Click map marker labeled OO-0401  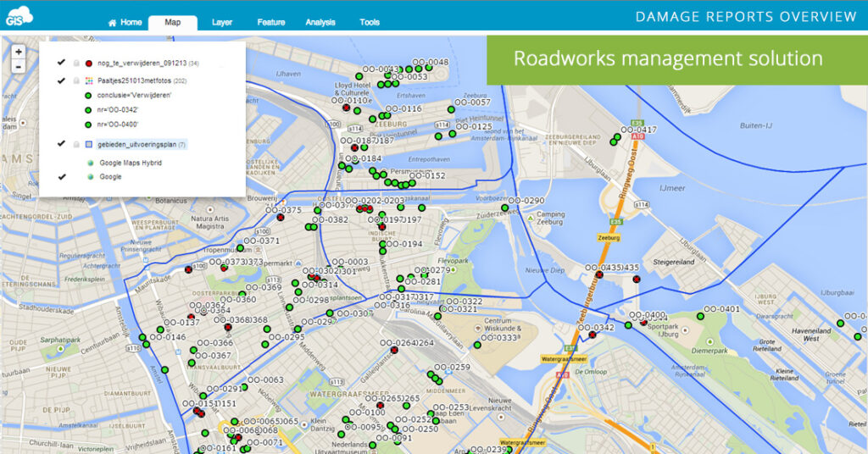coord(701,316)
